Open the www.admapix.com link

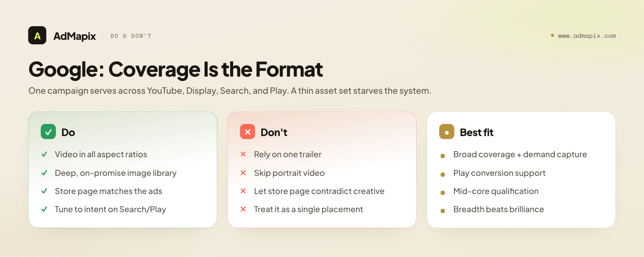coord(587,36)
